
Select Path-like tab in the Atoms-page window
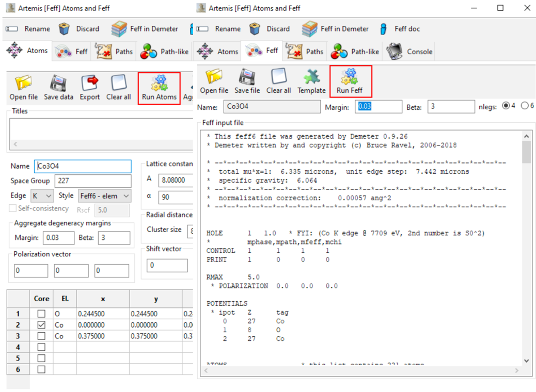tap(164, 52)
